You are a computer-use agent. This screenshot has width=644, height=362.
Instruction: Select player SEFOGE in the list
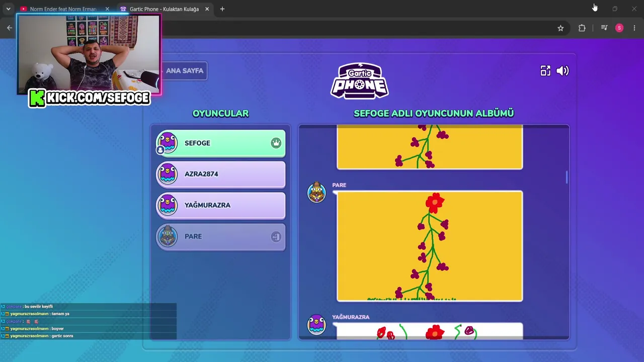click(x=221, y=143)
